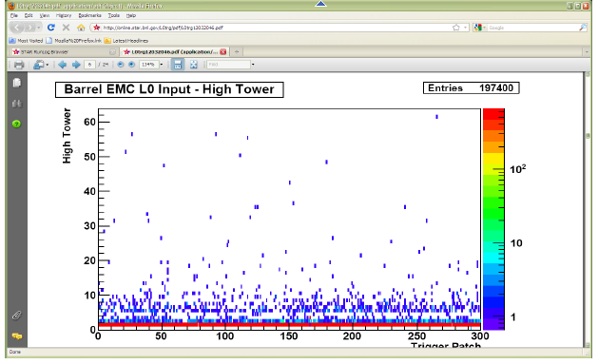Expand the zoom percentage dropdown

(162, 65)
